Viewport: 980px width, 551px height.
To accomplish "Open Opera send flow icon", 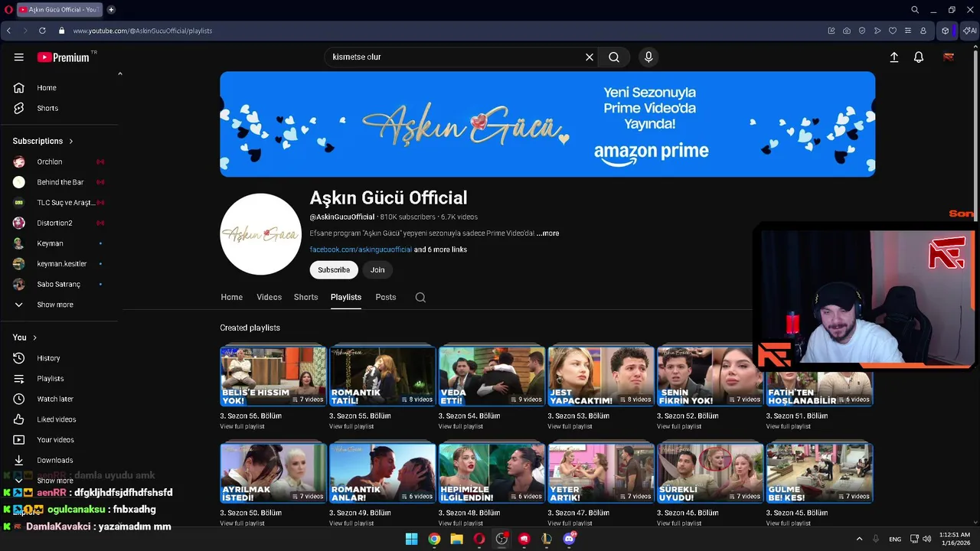I will click(877, 31).
